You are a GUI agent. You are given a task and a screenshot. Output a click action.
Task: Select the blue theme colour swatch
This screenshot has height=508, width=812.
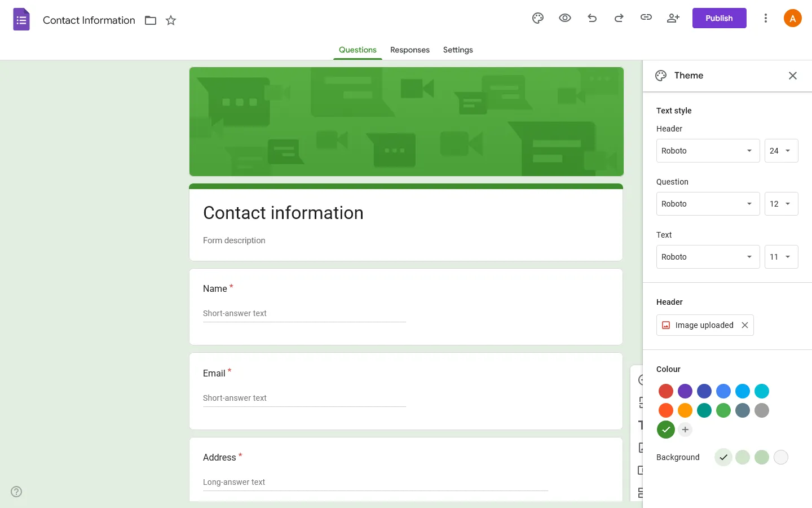(x=723, y=391)
